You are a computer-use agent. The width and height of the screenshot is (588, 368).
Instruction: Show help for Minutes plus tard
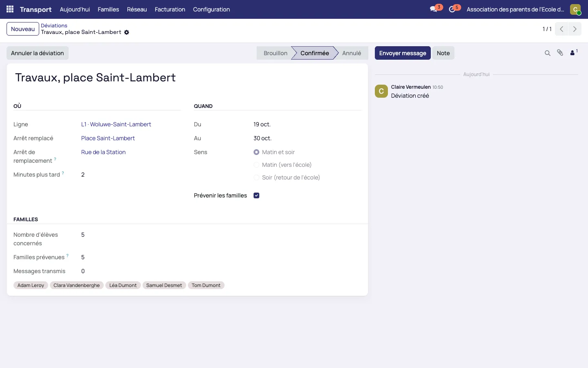point(63,173)
